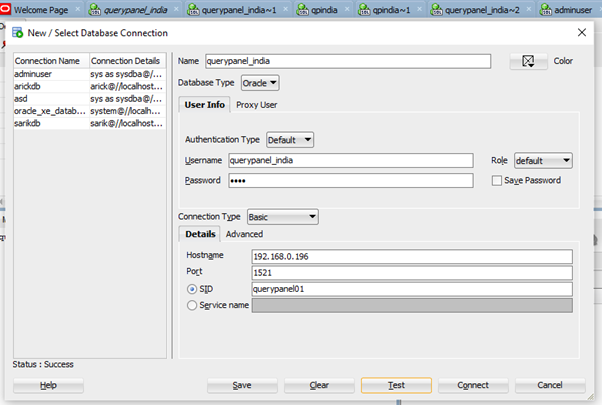Switch to the Proxy User tab

pos(256,105)
